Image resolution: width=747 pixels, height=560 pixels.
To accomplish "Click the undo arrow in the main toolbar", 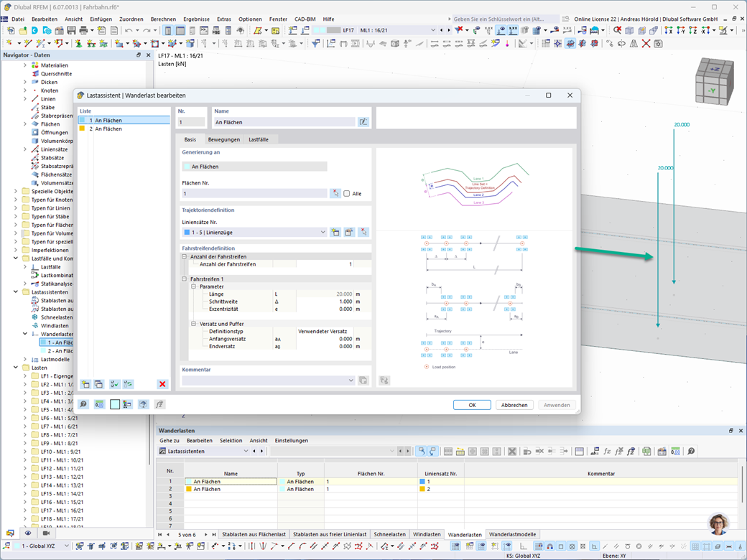I will click(129, 30).
